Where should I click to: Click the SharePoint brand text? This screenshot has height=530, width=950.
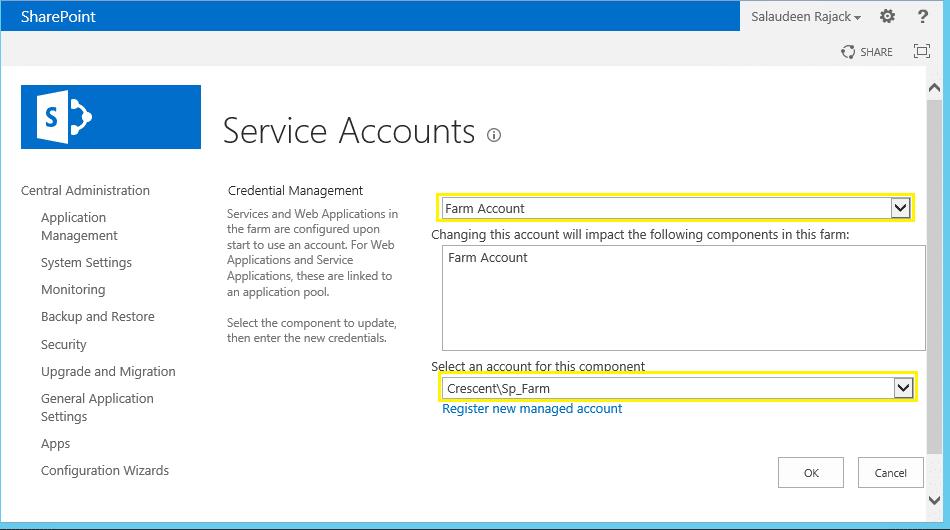coord(58,16)
